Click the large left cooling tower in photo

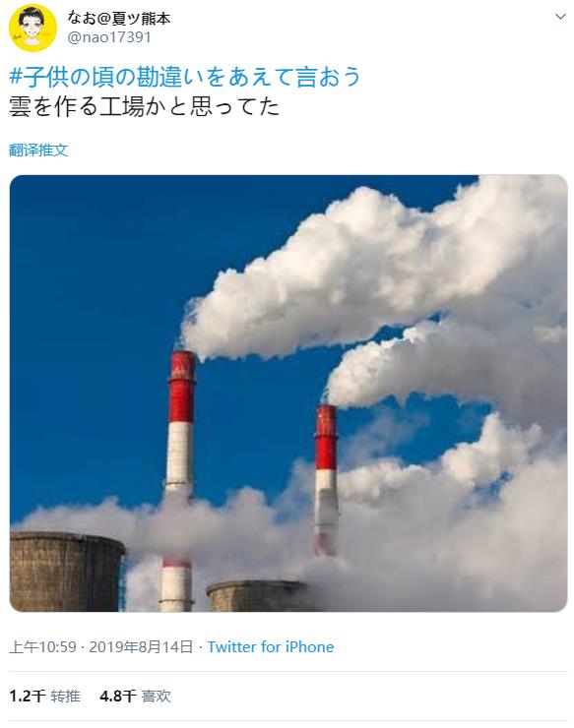67,572
